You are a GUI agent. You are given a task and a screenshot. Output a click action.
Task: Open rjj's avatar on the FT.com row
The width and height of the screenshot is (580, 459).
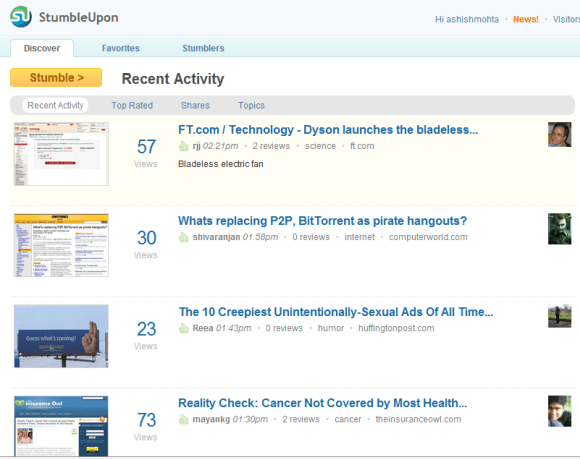pyautogui.click(x=559, y=135)
